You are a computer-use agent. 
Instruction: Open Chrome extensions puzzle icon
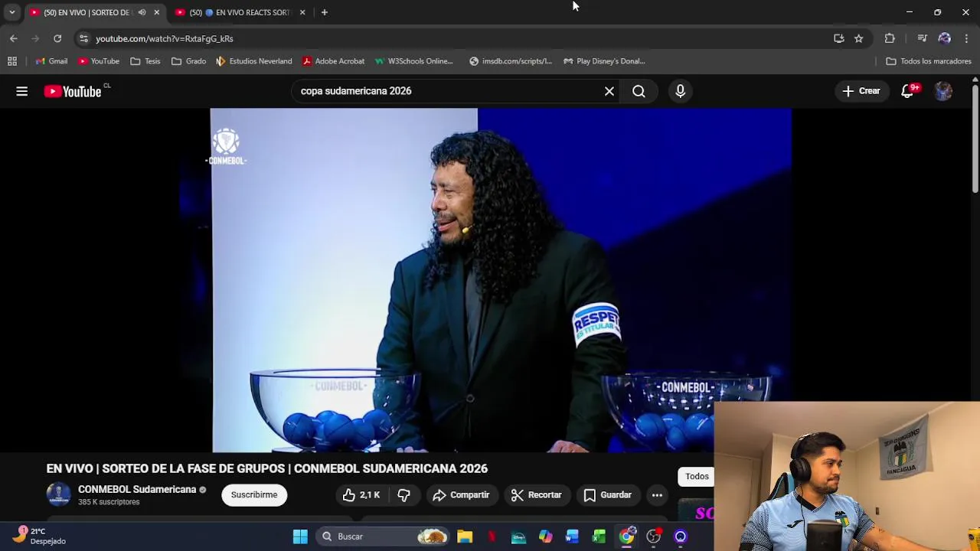890,38
